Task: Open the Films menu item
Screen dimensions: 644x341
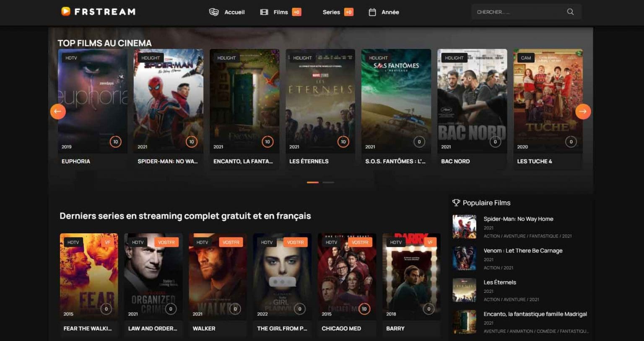Action: coord(280,12)
